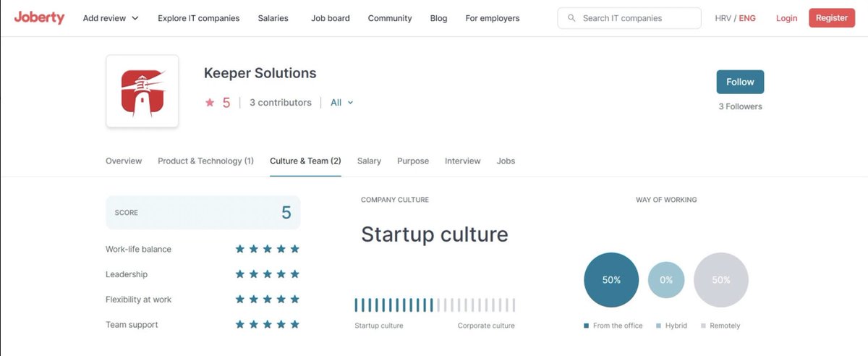Click the Flexibility at work label

[138, 300]
